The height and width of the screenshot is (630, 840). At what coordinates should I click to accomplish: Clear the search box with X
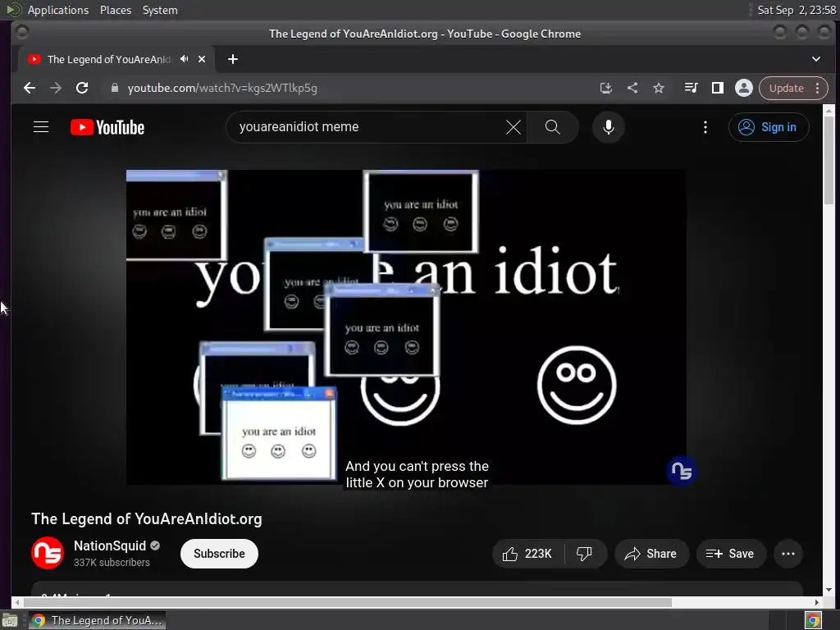coord(514,127)
